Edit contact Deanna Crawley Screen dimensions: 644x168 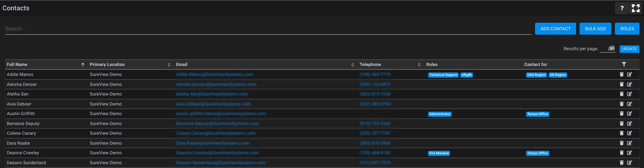(630, 153)
